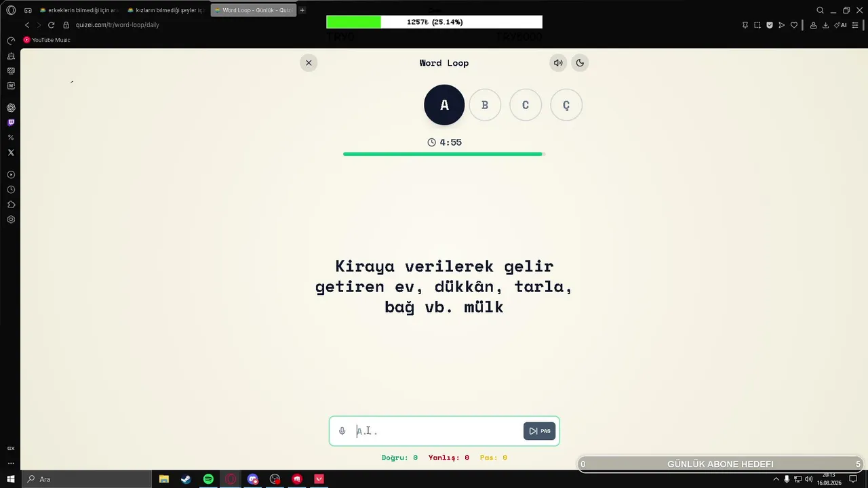Select the letter C circle
The height and width of the screenshot is (488, 868).
point(526,105)
